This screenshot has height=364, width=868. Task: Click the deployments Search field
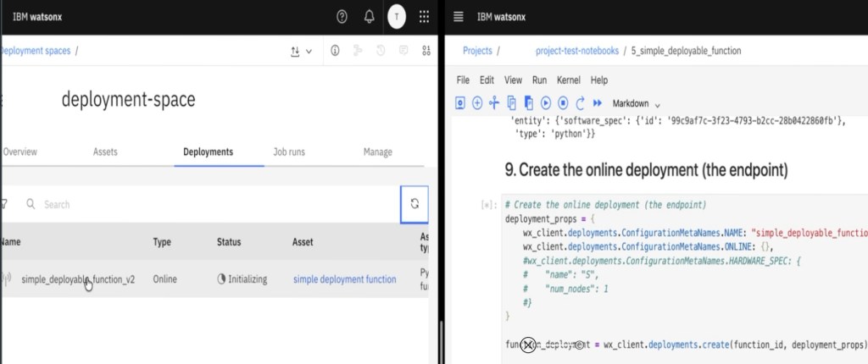tap(212, 204)
